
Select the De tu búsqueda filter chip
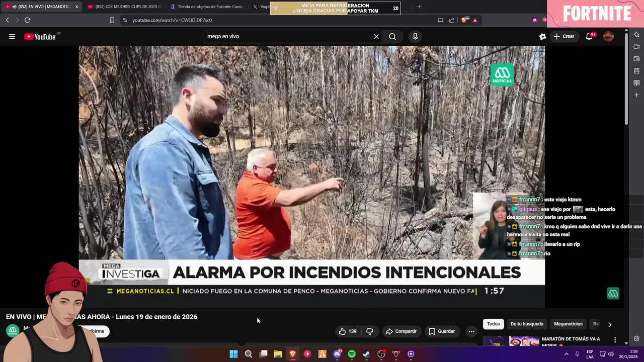pyautogui.click(x=527, y=324)
